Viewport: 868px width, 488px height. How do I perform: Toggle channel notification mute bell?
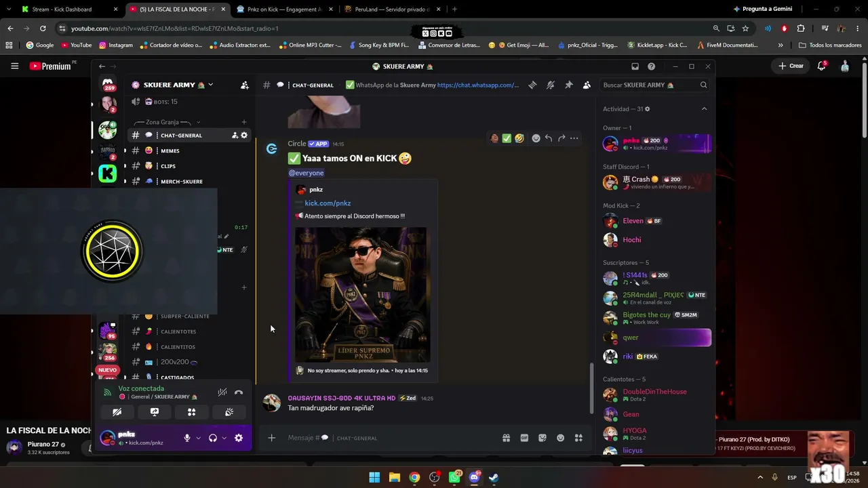tap(551, 85)
